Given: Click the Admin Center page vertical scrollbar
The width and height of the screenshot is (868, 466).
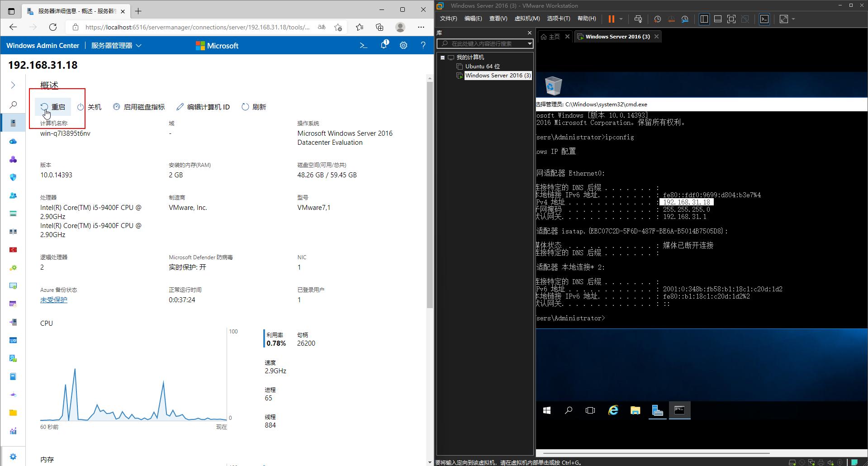Looking at the screenshot, I should click(430, 195).
